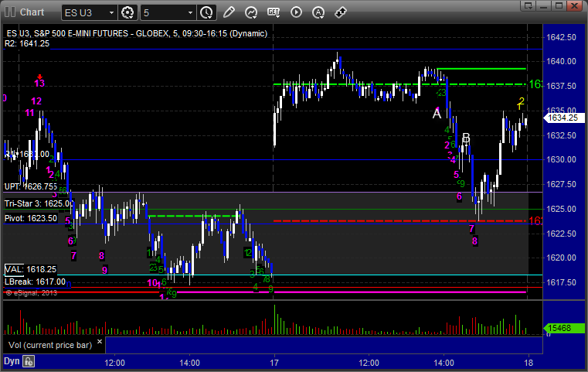588x372 pixels.
Task: Select the Tri-Star 3: 1625.00 label
Action: [39, 203]
